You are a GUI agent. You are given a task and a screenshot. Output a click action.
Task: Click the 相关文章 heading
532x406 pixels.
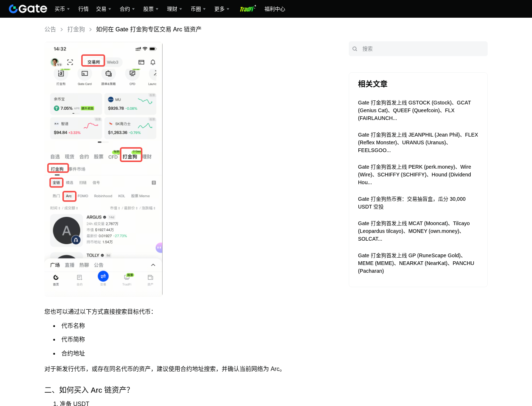point(373,84)
